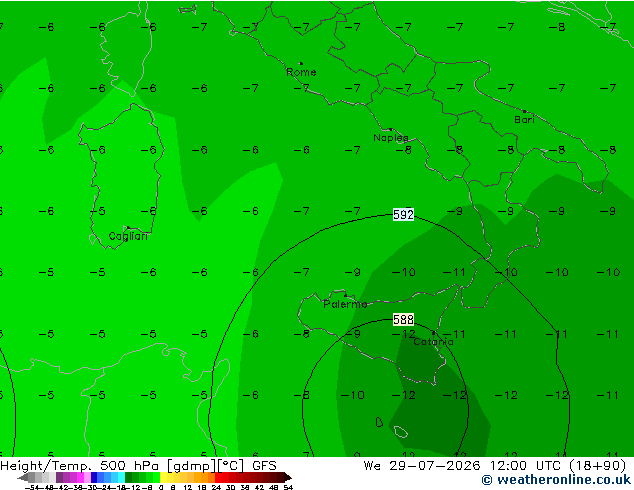Click the yellow legend swatch above 0

(x=163, y=477)
